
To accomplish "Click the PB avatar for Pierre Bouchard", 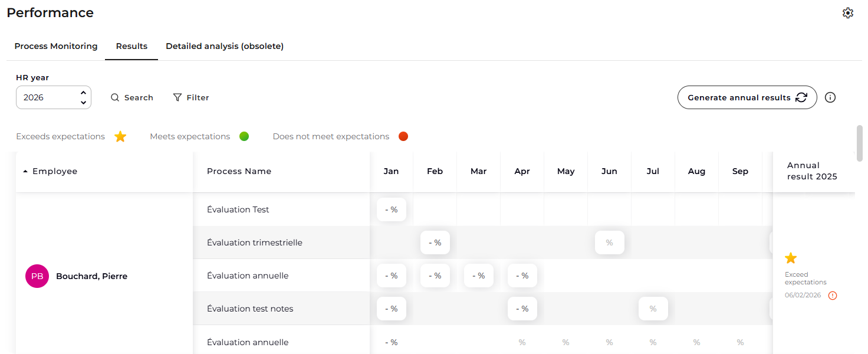I will 37,276.
